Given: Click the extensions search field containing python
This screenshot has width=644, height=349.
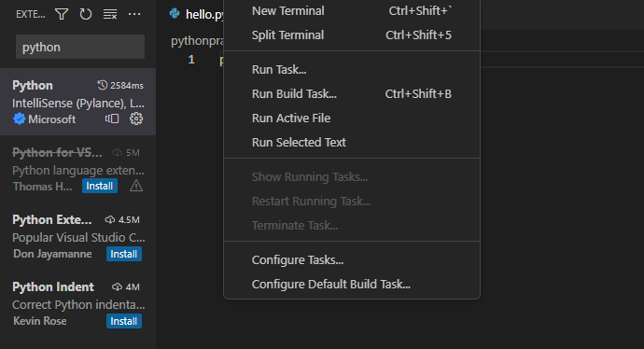Looking at the screenshot, I should [x=80, y=47].
